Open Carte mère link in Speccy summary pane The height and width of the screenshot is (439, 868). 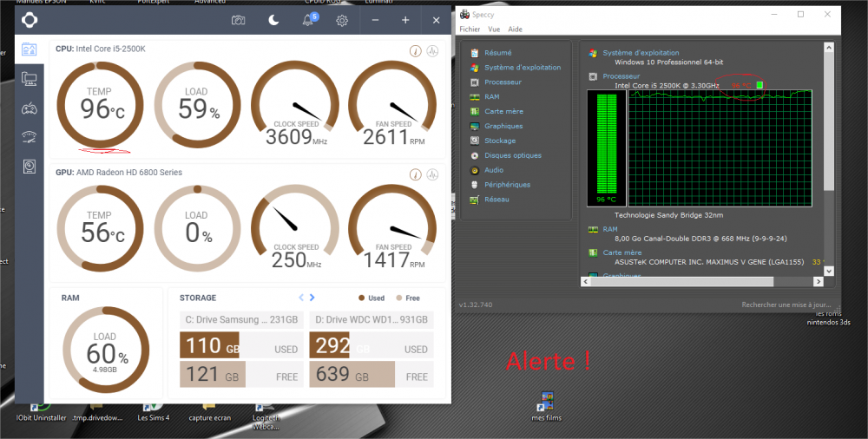point(622,252)
